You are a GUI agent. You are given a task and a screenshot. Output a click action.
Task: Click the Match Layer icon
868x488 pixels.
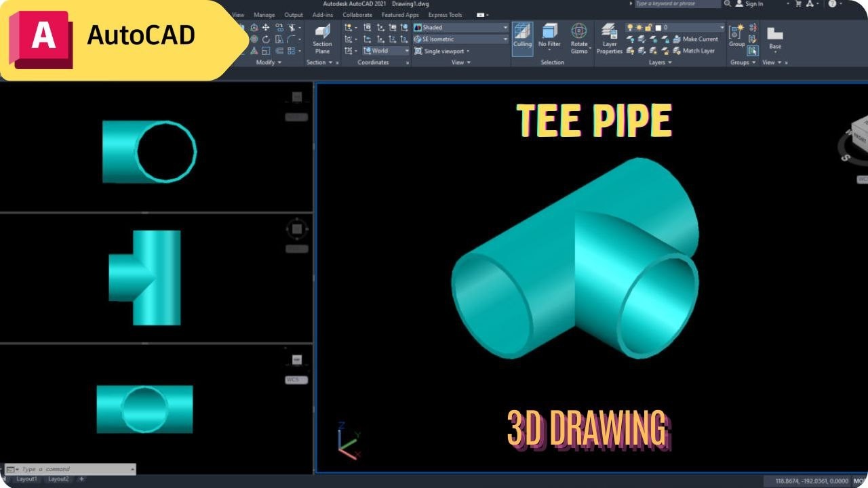[677, 51]
